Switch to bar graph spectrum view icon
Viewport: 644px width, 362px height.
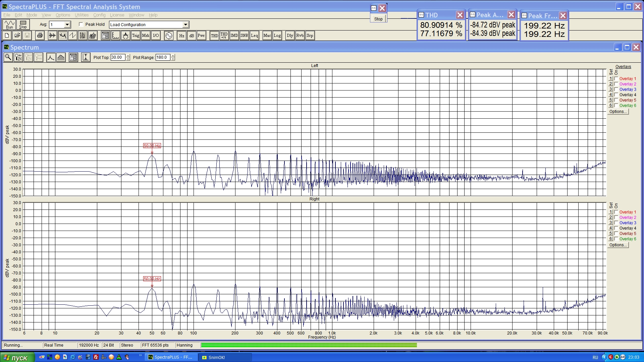tap(61, 57)
